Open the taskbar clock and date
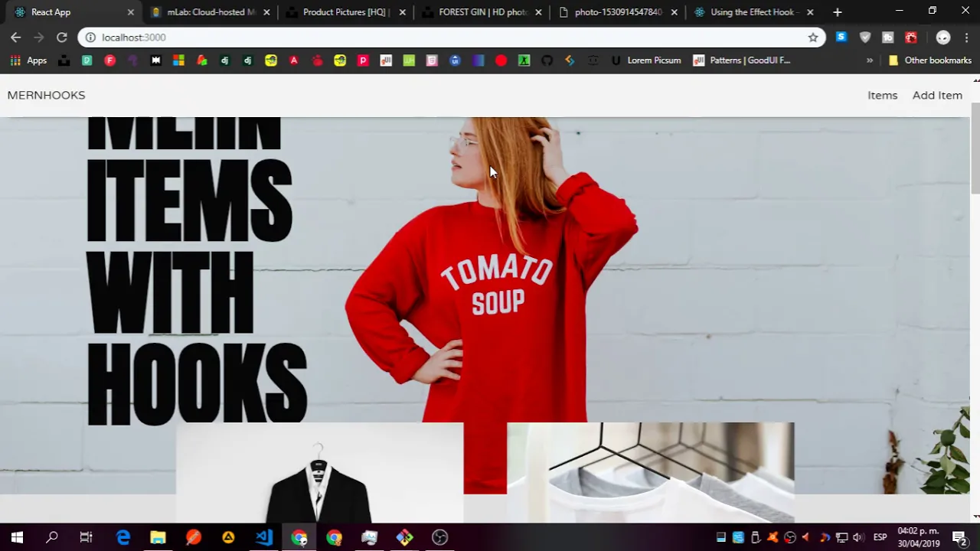This screenshot has width=980, height=551. coord(918,537)
